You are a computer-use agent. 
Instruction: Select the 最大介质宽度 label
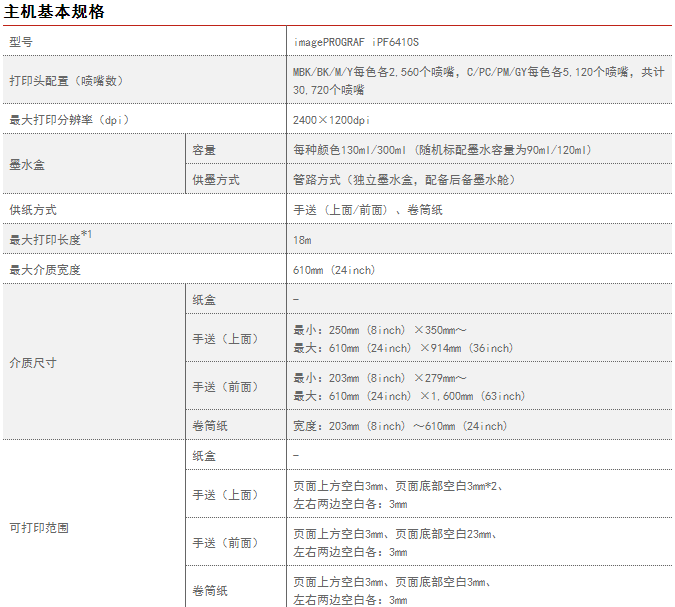(45, 270)
